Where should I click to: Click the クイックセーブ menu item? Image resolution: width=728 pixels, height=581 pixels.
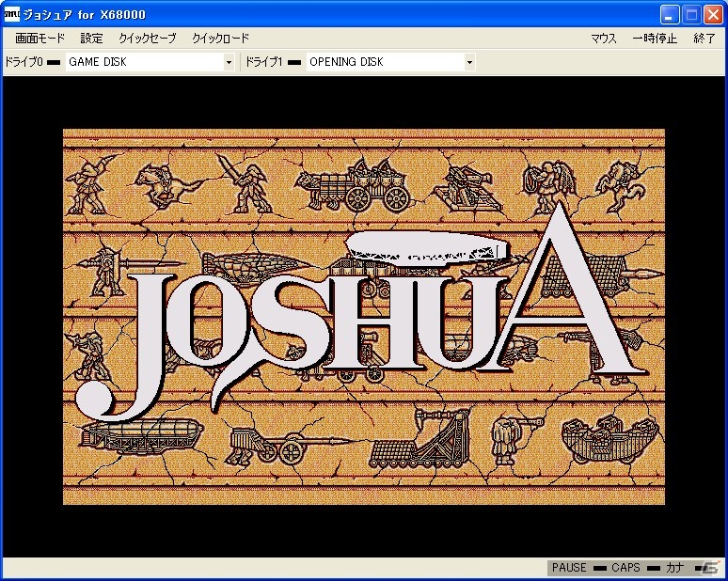point(147,38)
